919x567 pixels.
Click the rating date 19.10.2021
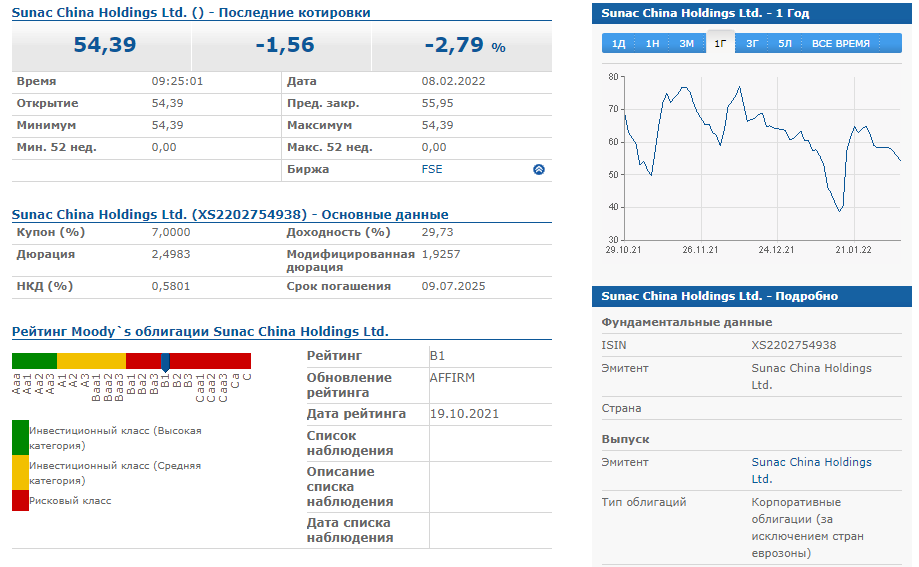point(464,413)
